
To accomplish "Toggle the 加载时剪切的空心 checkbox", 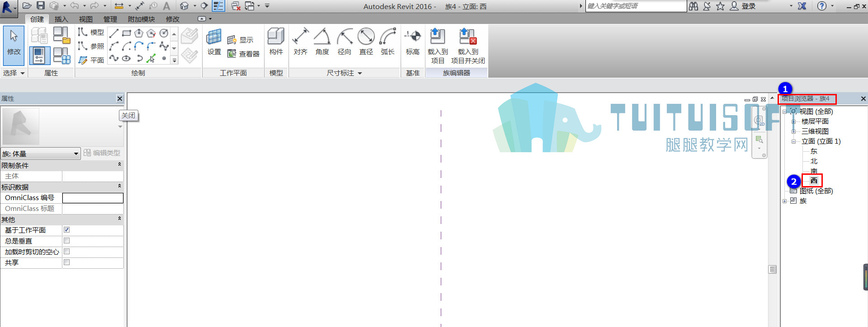I will [x=66, y=252].
